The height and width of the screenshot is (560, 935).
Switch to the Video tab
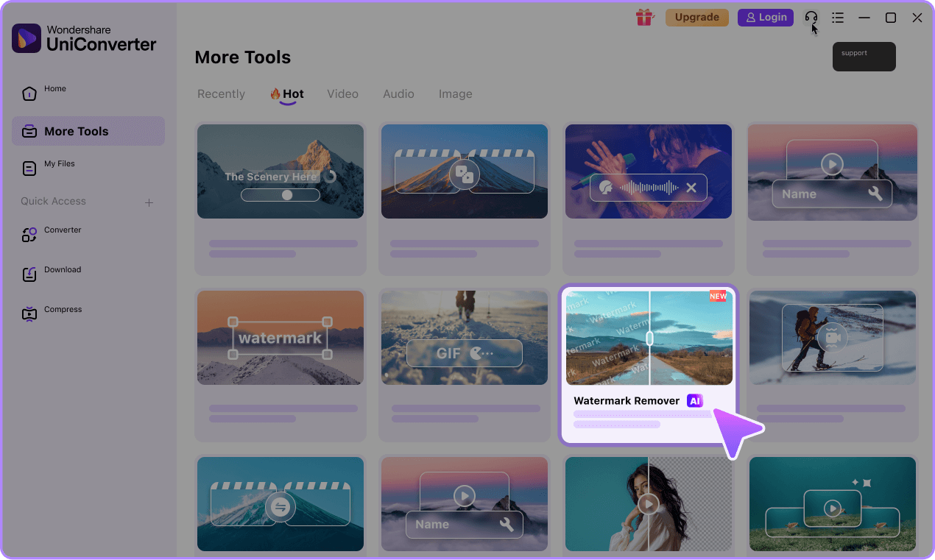click(343, 94)
